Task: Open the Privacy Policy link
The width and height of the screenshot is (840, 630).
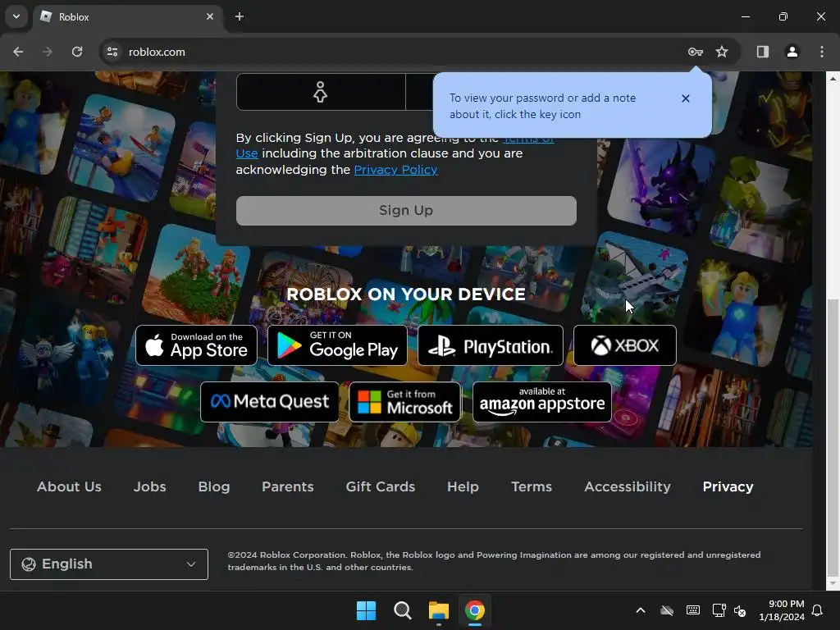Action: coord(395,170)
